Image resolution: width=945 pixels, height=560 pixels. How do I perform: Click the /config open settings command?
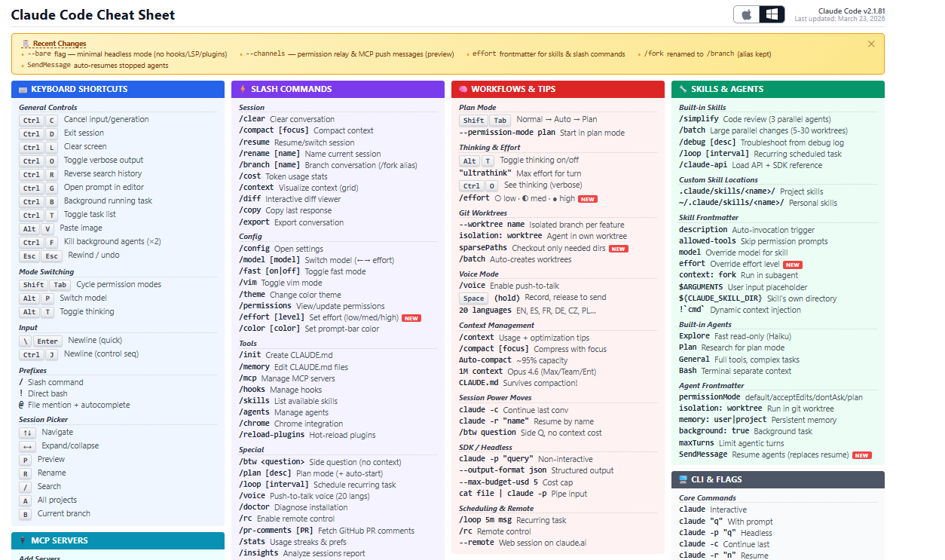point(280,249)
